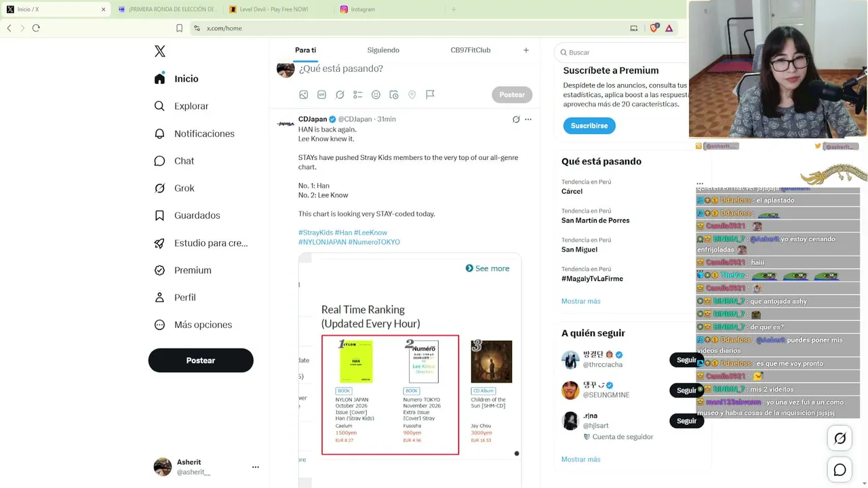Open the Perfil person icon
Image resolution: width=868 pixels, height=488 pixels.
159,298
